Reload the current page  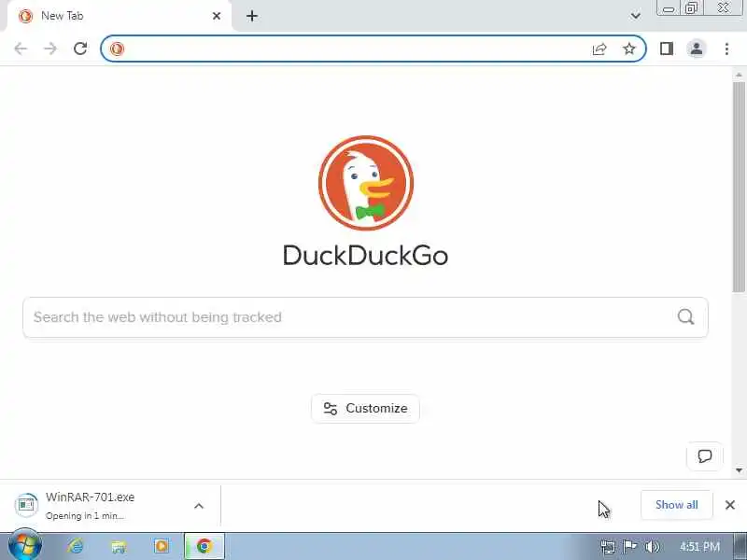(80, 49)
